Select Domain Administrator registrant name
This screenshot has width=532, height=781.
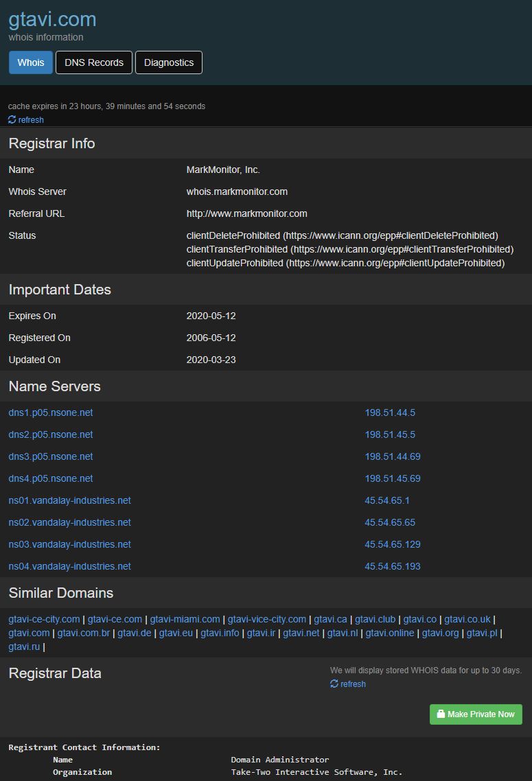[x=280, y=760]
